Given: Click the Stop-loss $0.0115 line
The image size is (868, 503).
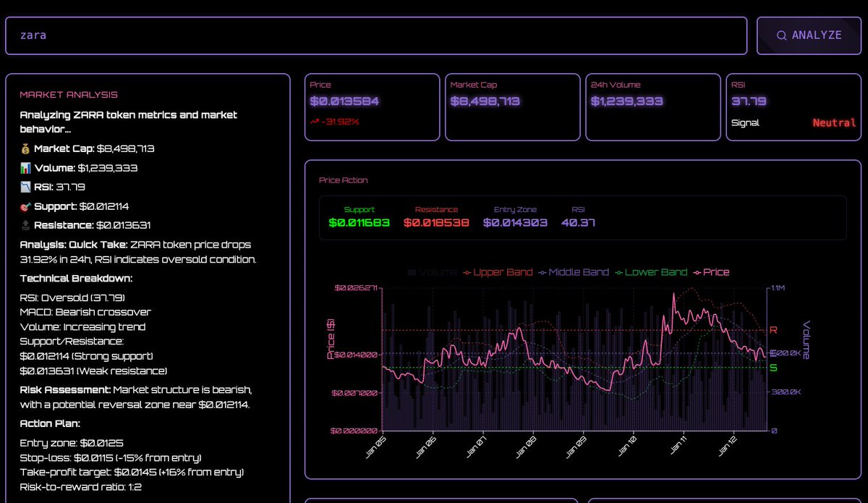Looking at the screenshot, I should [111, 457].
